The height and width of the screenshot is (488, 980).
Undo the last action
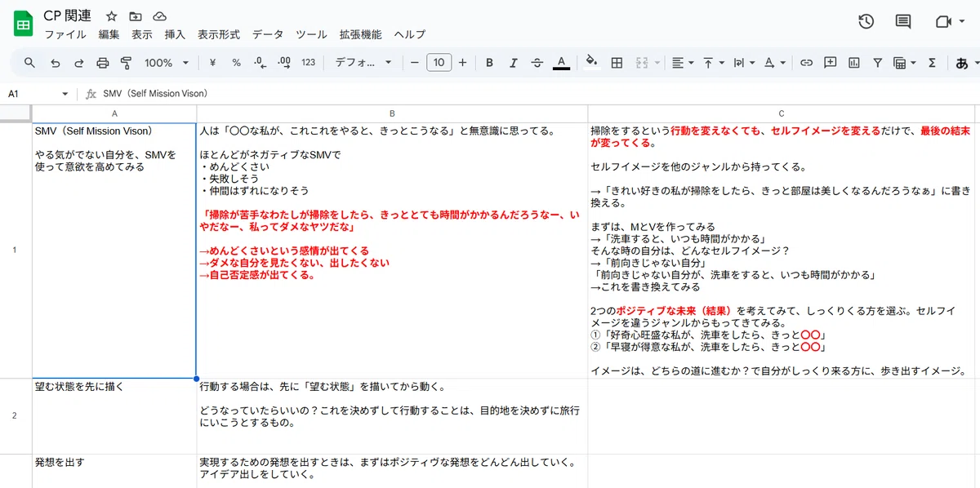pos(55,63)
